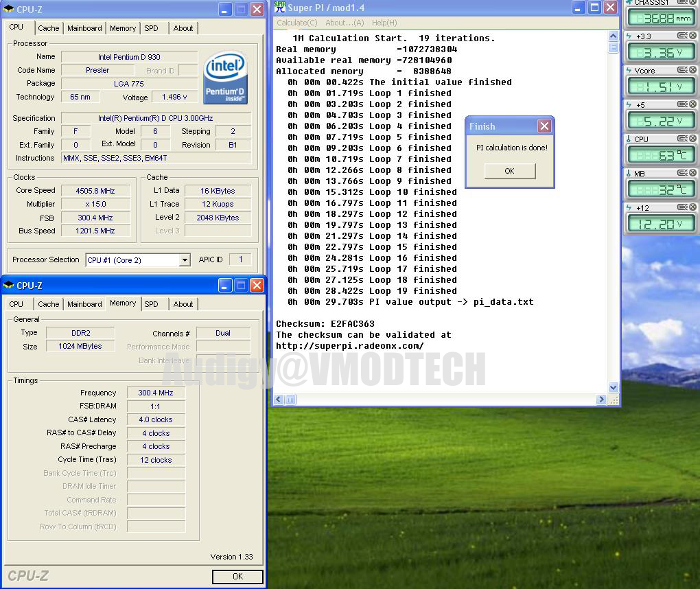The image size is (700, 589).
Task: Close the Vcore monitor panel
Action: 692,70
